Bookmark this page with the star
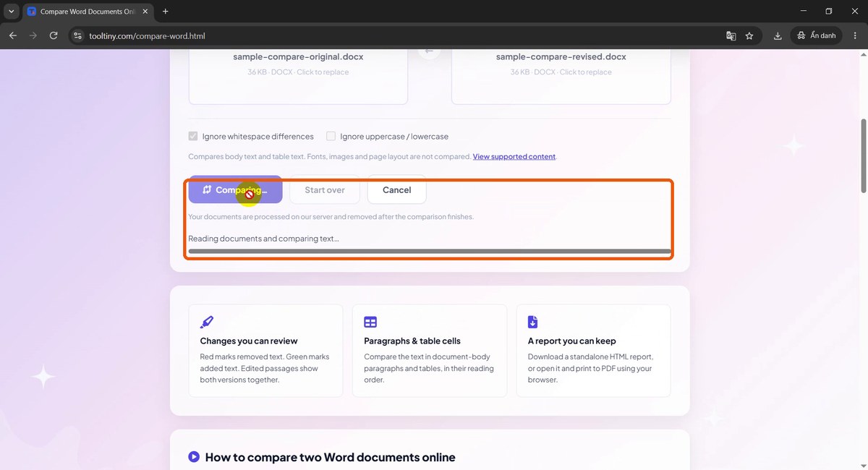Screen dimensions: 868x470 [749, 35]
